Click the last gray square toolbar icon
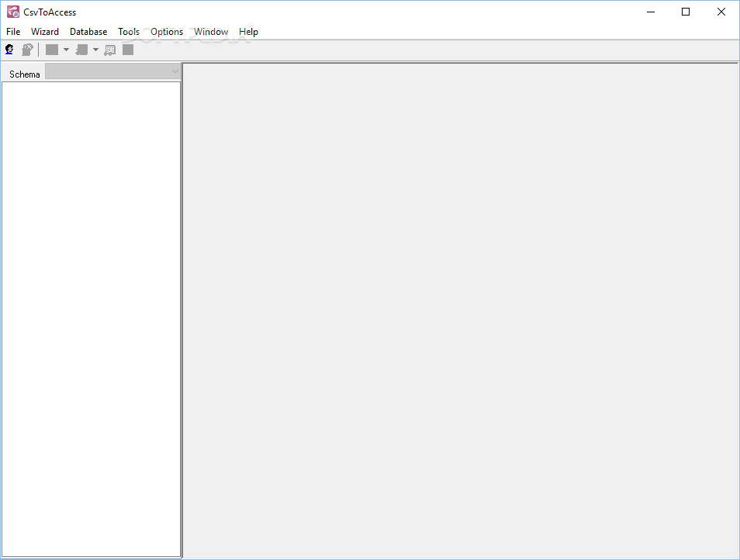The height and width of the screenshot is (560, 740). [128, 50]
